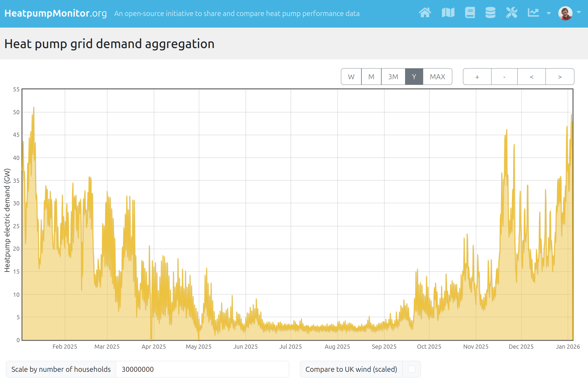Image resolution: width=588 pixels, height=384 pixels.
Task: Pan chart left with < button
Action: pyautogui.click(x=532, y=77)
